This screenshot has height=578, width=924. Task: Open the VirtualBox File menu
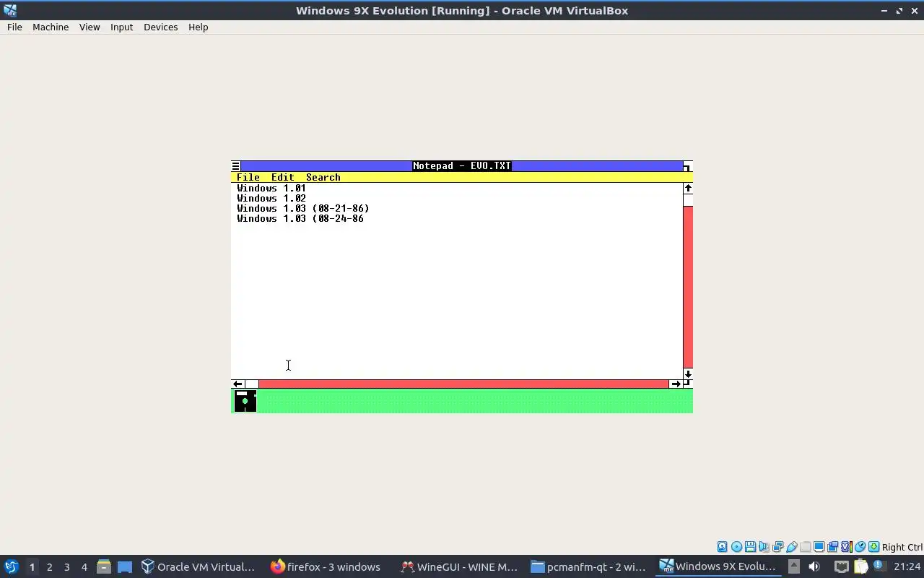point(14,27)
